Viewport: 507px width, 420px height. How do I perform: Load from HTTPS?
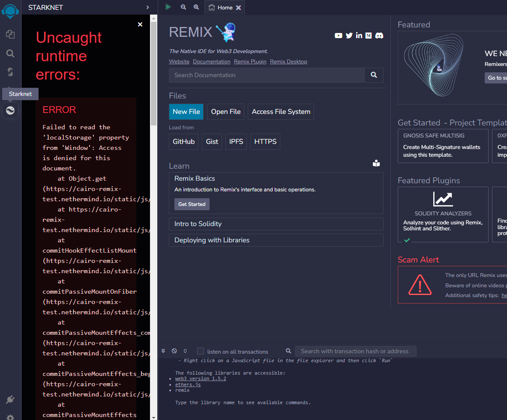(265, 142)
